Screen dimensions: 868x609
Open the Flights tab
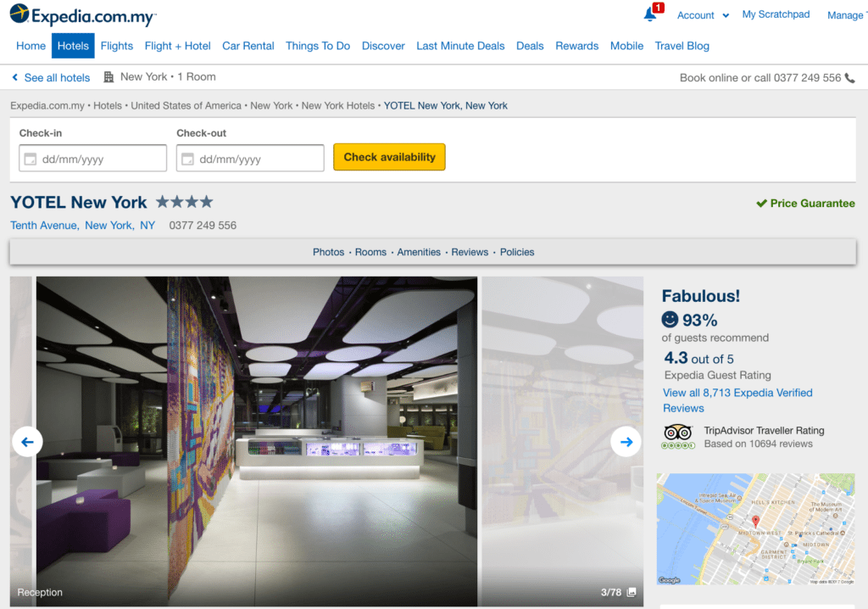coord(117,46)
